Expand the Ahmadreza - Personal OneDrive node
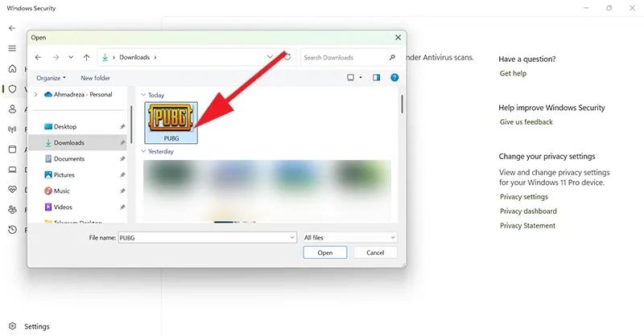The height and width of the screenshot is (336, 644). click(x=35, y=94)
